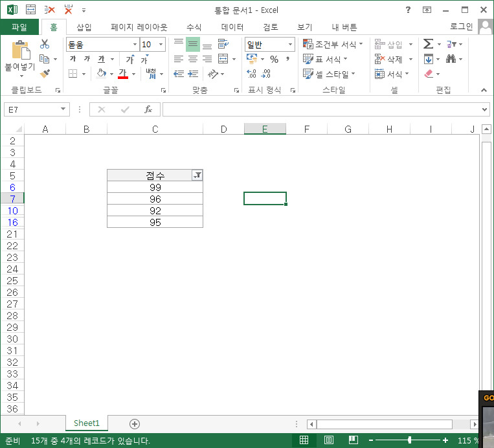Click 셀 스타일 button
Screen dimensions: 494x448
(x=329, y=74)
